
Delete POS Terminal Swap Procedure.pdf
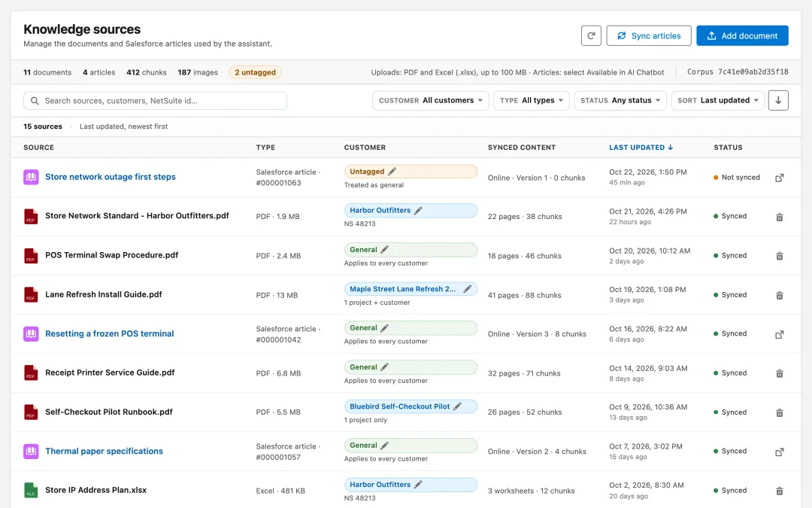[780, 256]
